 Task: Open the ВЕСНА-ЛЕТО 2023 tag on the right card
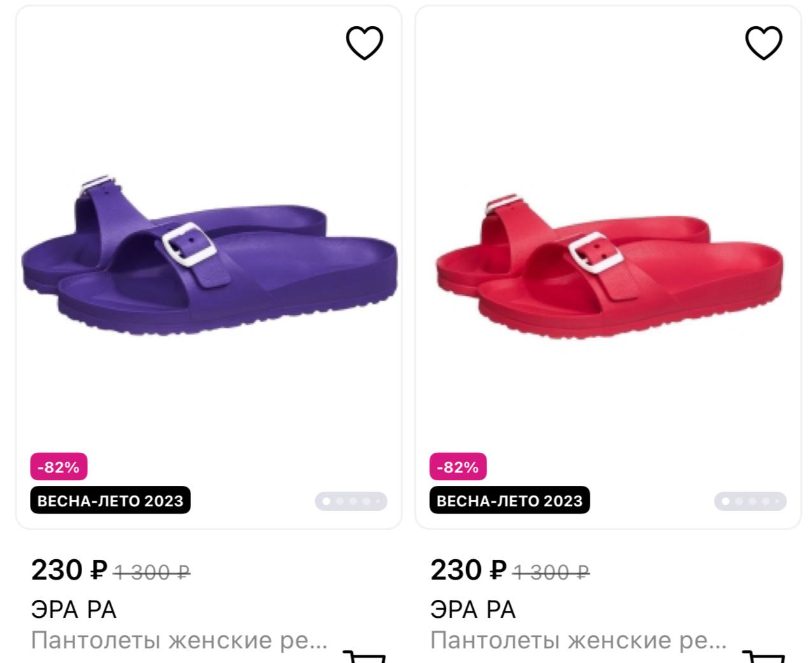tap(509, 501)
